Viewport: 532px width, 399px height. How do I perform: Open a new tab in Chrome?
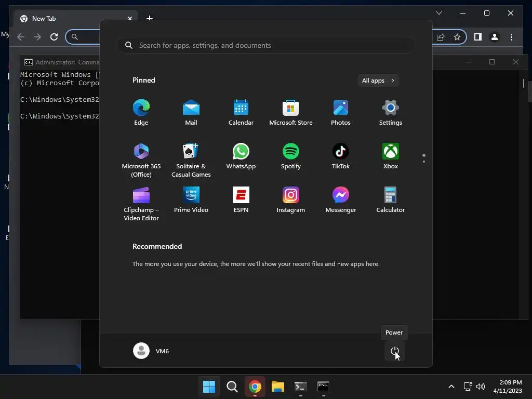click(149, 18)
